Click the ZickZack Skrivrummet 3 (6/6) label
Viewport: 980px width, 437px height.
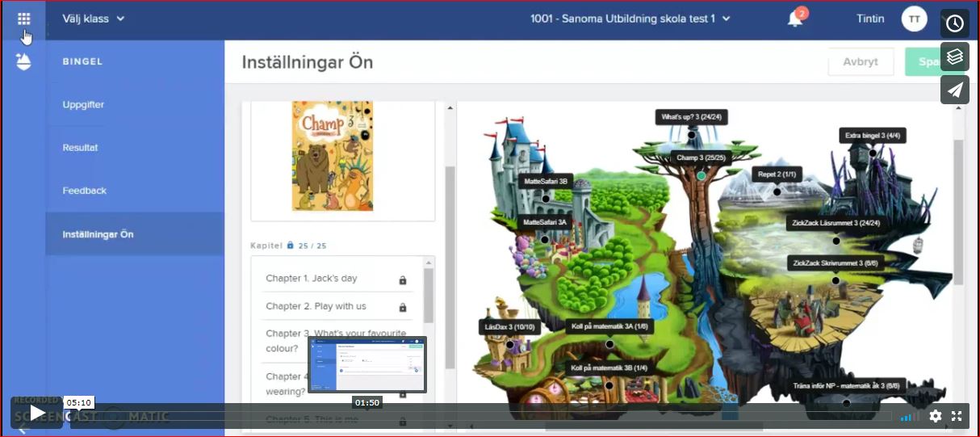click(835, 263)
